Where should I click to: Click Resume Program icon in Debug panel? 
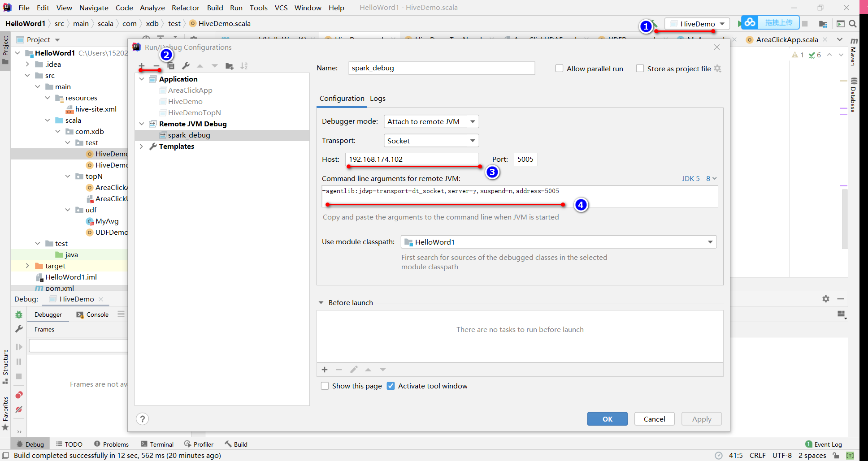(x=19, y=347)
